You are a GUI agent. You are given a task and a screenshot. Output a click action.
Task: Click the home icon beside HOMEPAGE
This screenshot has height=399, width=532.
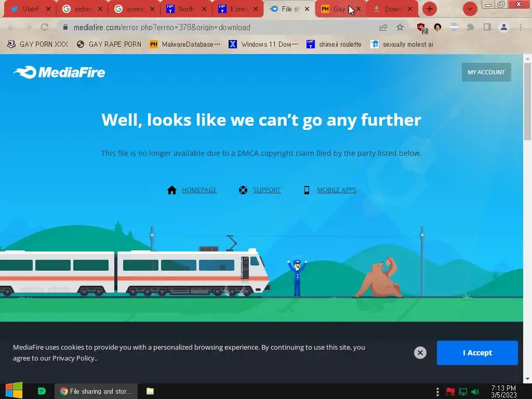point(171,190)
